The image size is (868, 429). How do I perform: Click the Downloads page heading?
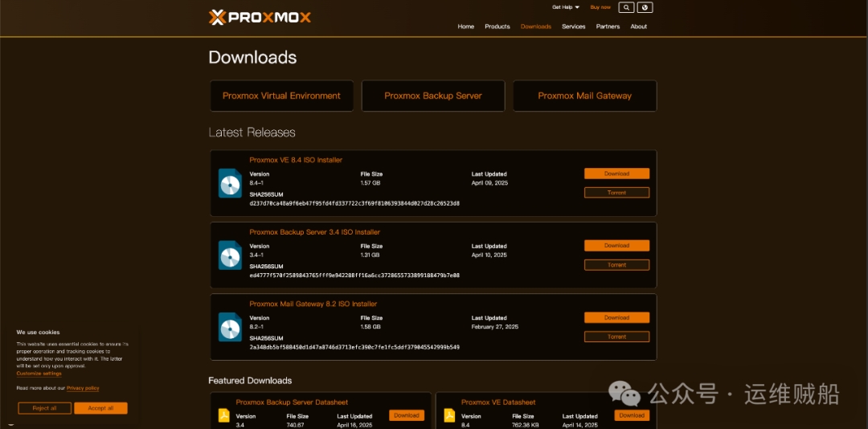tap(252, 58)
